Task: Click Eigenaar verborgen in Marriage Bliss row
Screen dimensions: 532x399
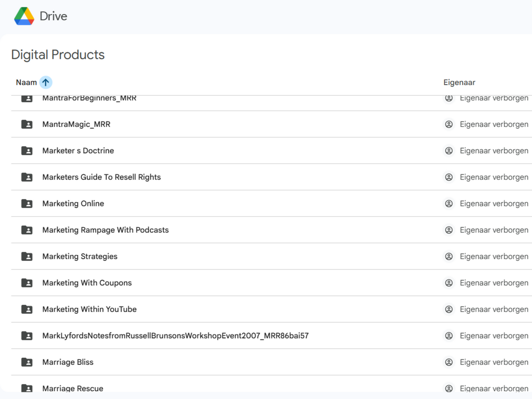Action: [494, 362]
